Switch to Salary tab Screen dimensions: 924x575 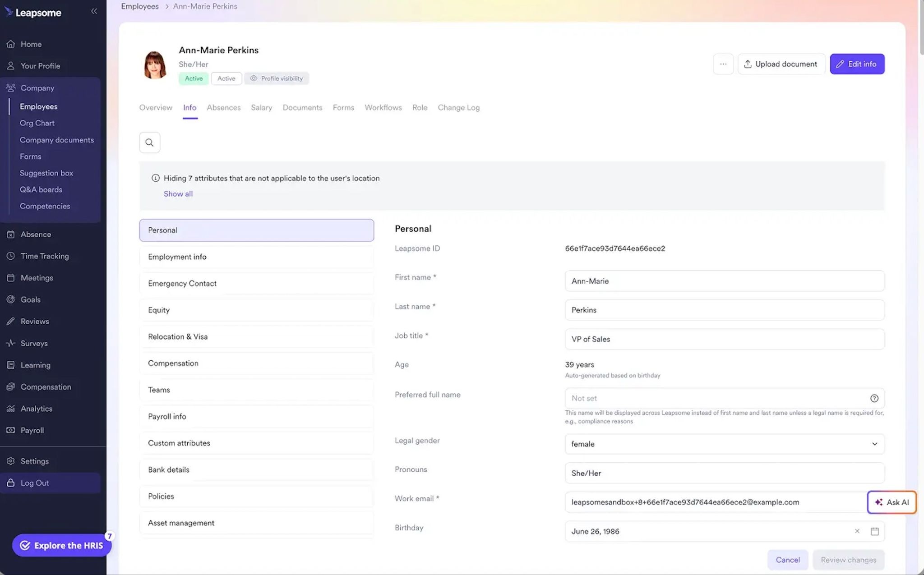point(261,108)
